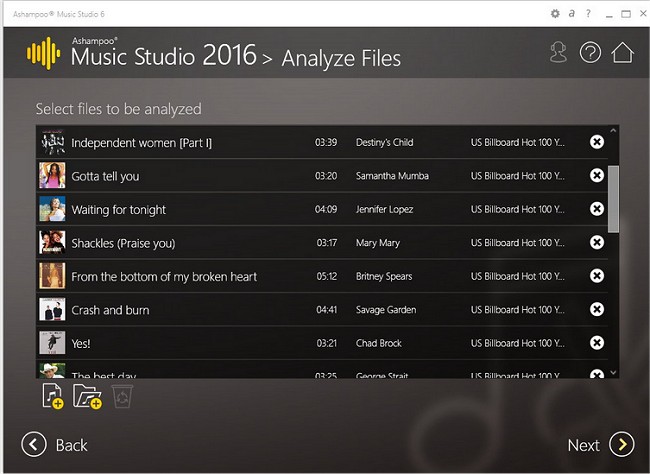The height and width of the screenshot is (474, 650).
Task: Add a folder of music files
Action: click(x=87, y=396)
